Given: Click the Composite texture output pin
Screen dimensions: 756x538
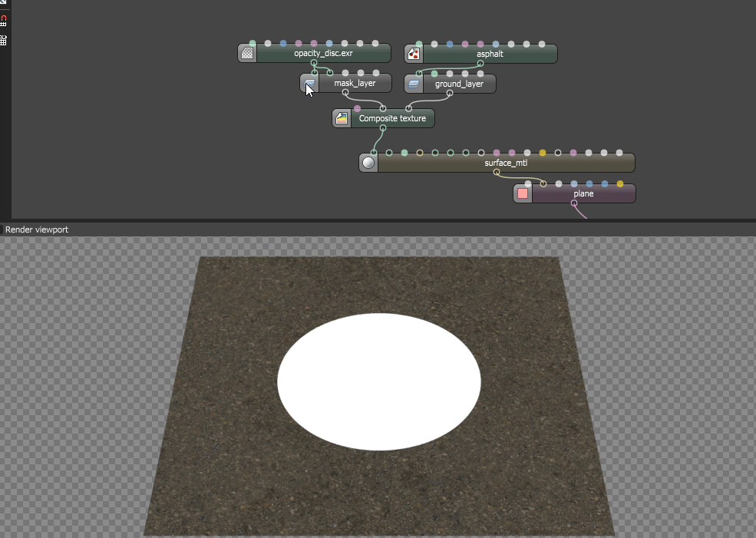Looking at the screenshot, I should [383, 127].
